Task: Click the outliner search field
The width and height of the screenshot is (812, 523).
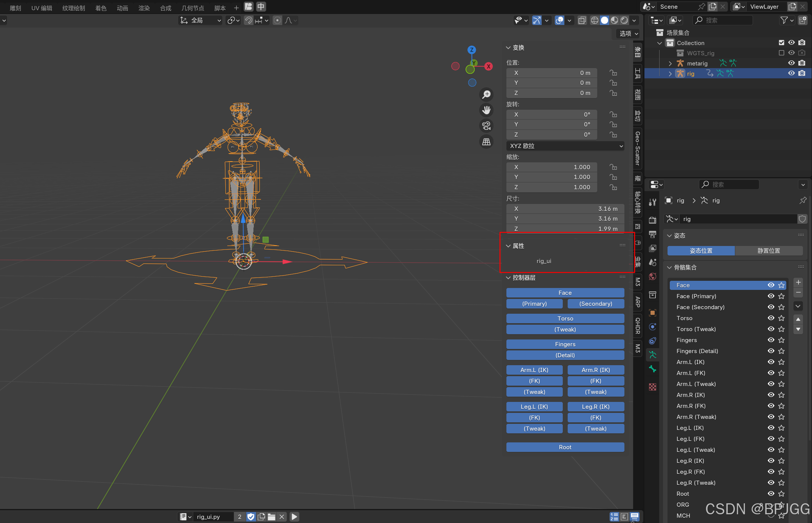Action: (722, 20)
